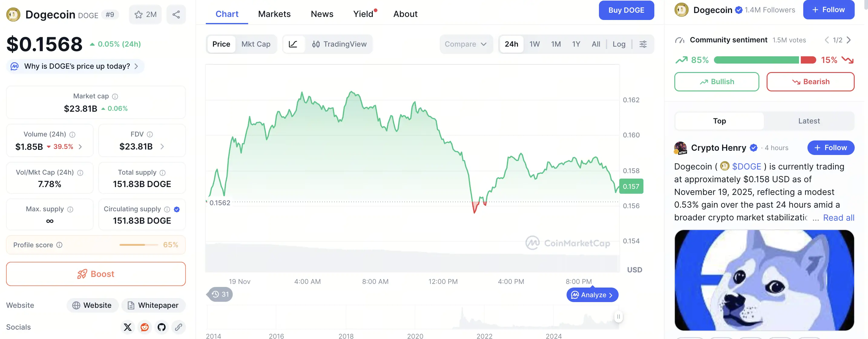868x339 pixels.
Task: Click the chart range slider handle
Action: (618, 316)
